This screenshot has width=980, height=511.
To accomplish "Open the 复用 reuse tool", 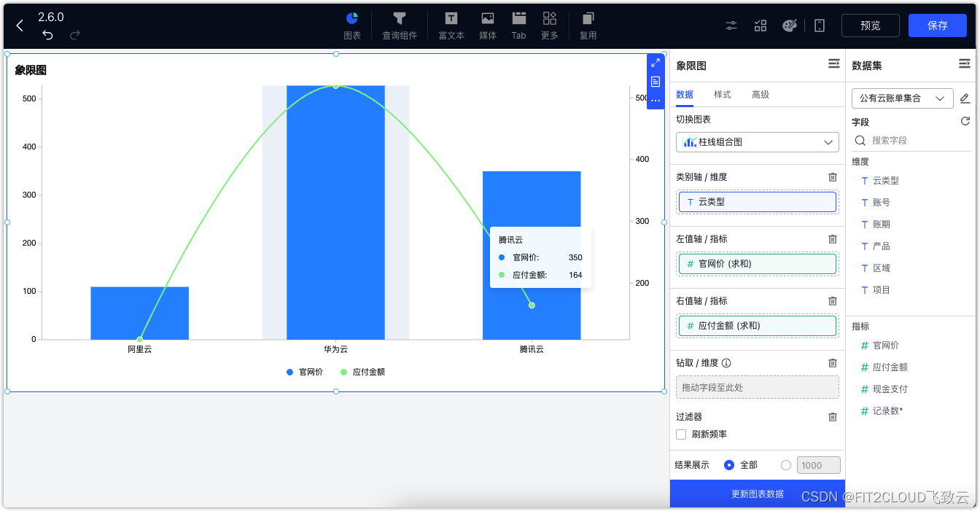I will coord(588,26).
